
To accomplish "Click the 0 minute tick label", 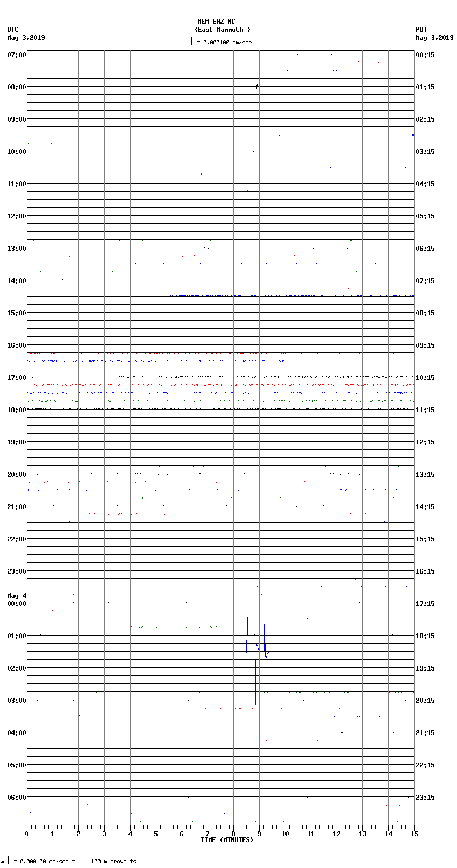I will point(27,834).
